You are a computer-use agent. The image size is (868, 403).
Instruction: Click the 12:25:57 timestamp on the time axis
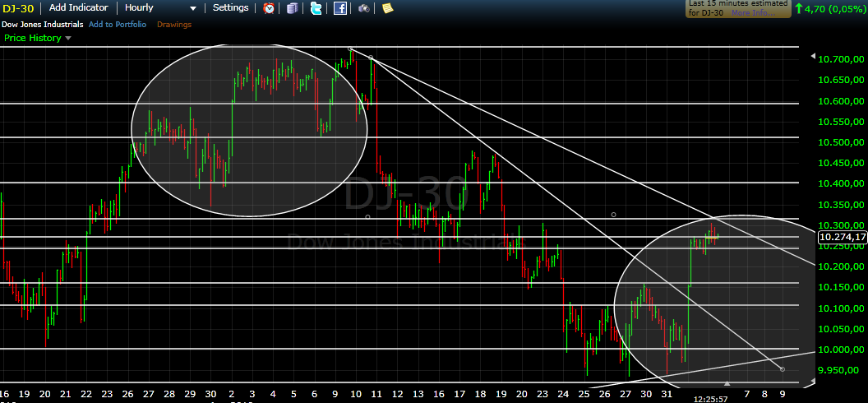[x=711, y=399]
